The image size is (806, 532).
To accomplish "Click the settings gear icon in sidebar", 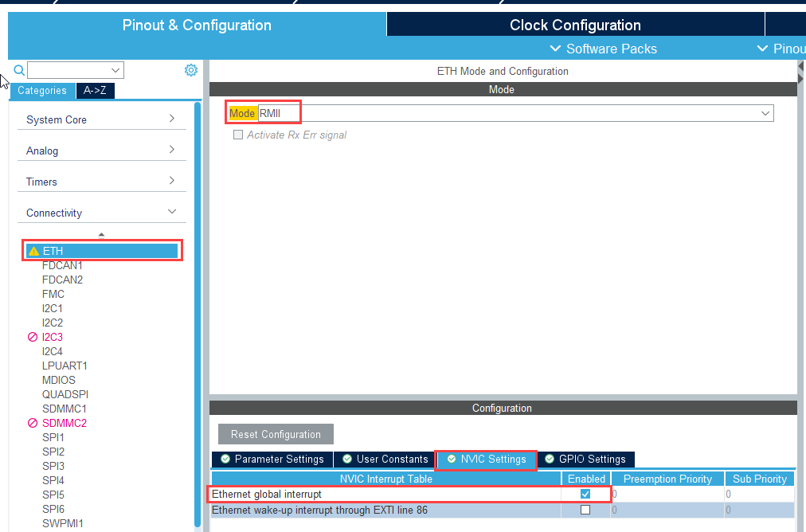I will pyautogui.click(x=191, y=70).
